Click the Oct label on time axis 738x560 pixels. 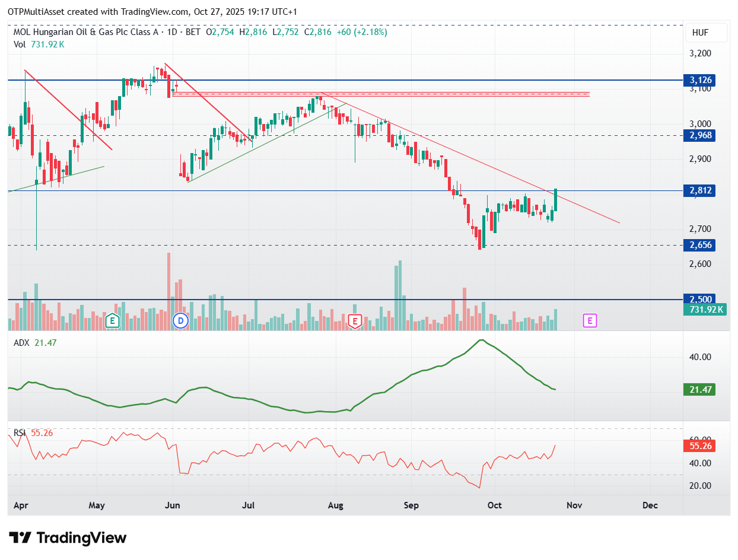pos(494,505)
